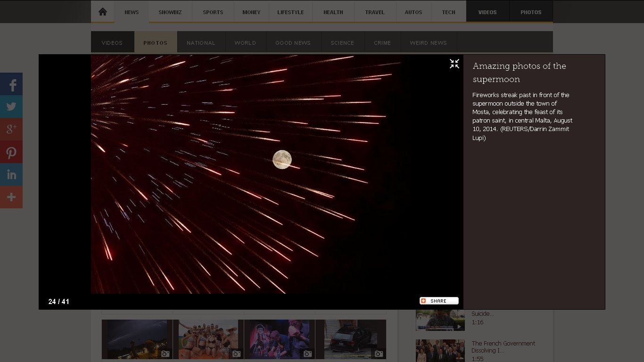Select the Videos tab in top bar
The height and width of the screenshot is (362, 644).
(487, 12)
